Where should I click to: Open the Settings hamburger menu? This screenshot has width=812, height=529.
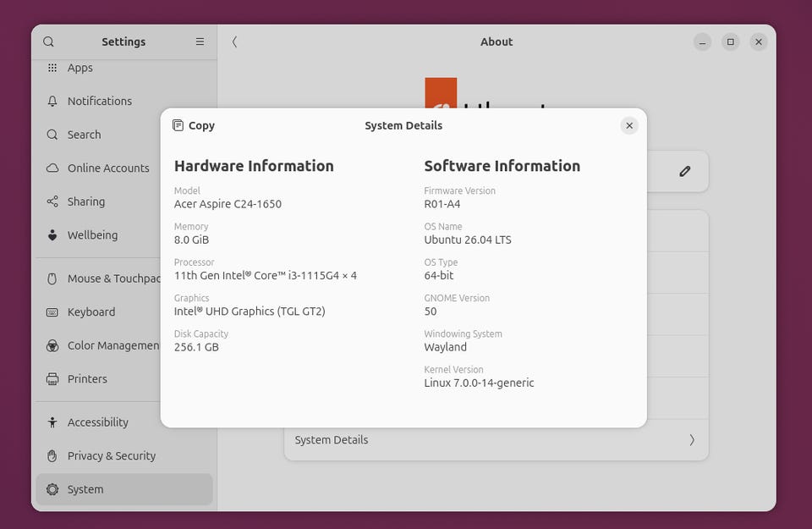[x=200, y=41]
